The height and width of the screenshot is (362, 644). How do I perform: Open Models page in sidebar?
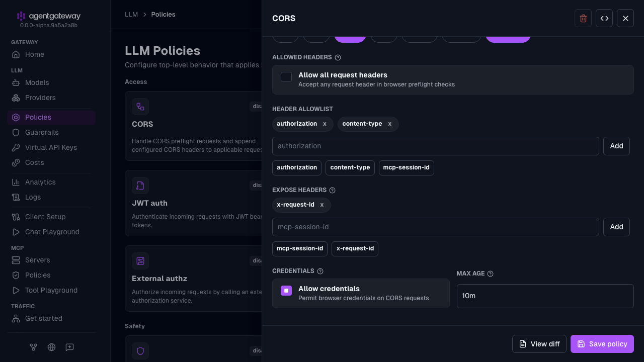pyautogui.click(x=51, y=82)
